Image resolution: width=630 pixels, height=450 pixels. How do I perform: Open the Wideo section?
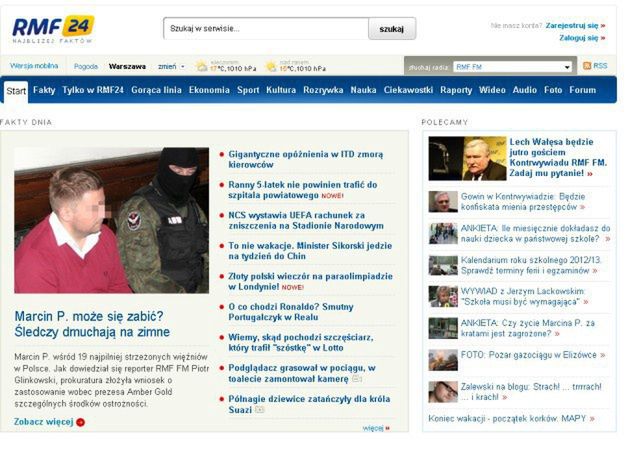pyautogui.click(x=492, y=90)
